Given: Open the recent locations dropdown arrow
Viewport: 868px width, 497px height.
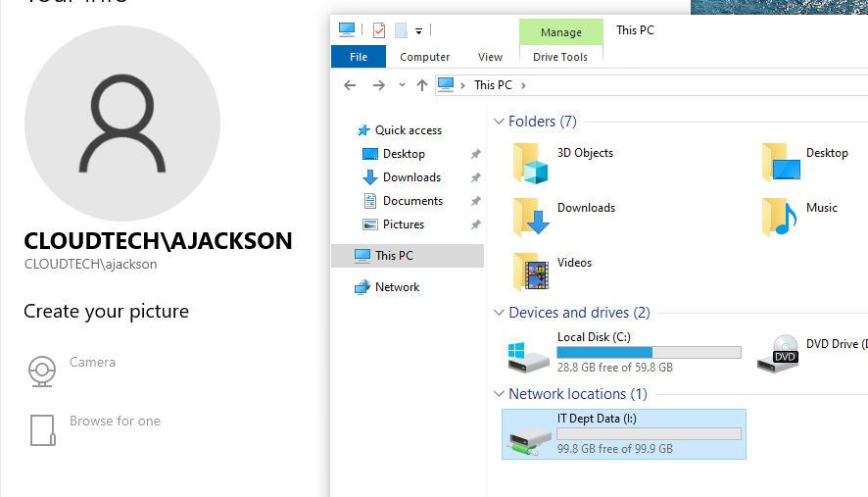Looking at the screenshot, I should 402,85.
